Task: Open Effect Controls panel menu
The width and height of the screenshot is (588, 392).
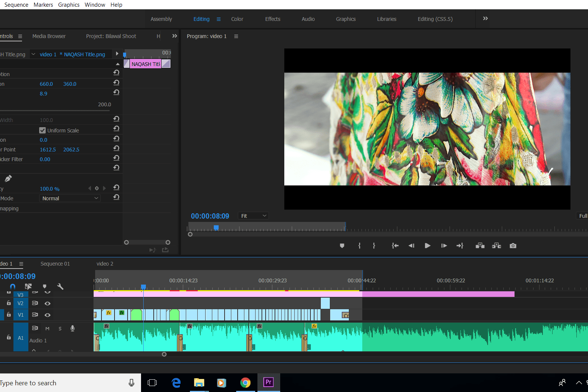Action: [20, 36]
